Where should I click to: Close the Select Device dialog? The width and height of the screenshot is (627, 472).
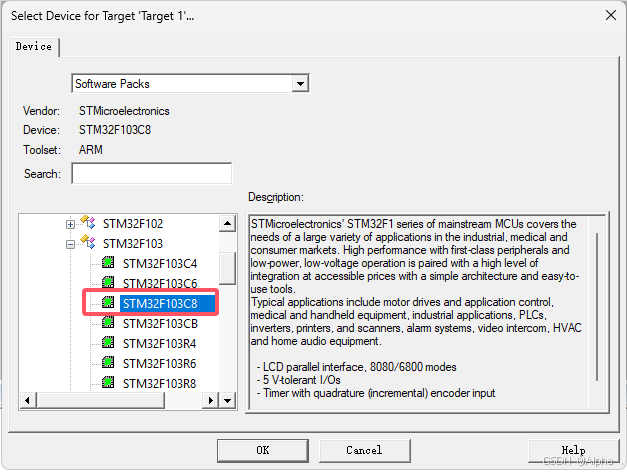611,16
